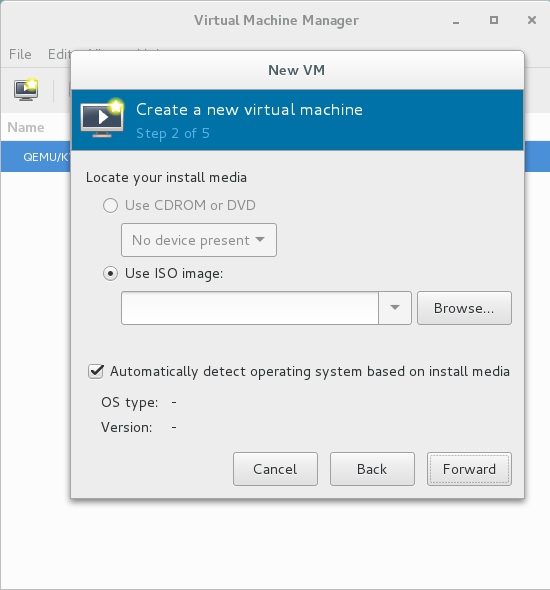Screen dimensions: 550x590
Task: Expand the ISO image path history arrow
Action: 395,308
